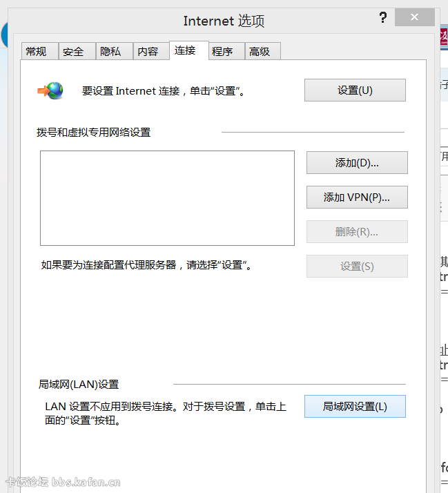
Task: Click the 添加 VPN(P)... button
Action: (x=357, y=197)
